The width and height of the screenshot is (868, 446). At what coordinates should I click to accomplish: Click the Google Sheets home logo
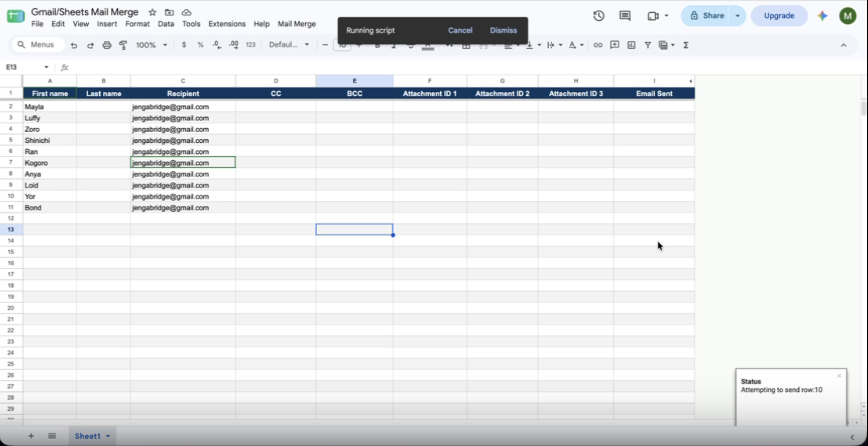(16, 16)
